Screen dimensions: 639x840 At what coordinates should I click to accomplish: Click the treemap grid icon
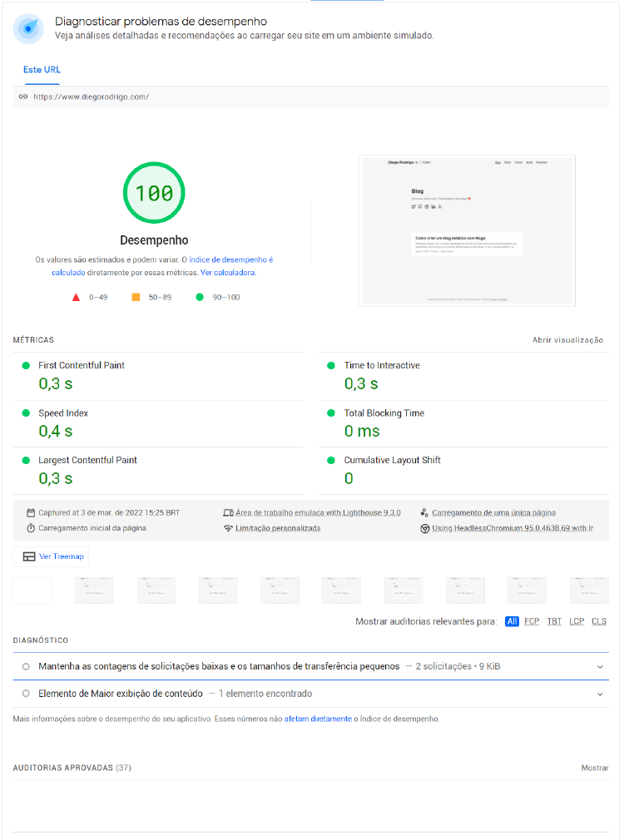click(x=29, y=556)
